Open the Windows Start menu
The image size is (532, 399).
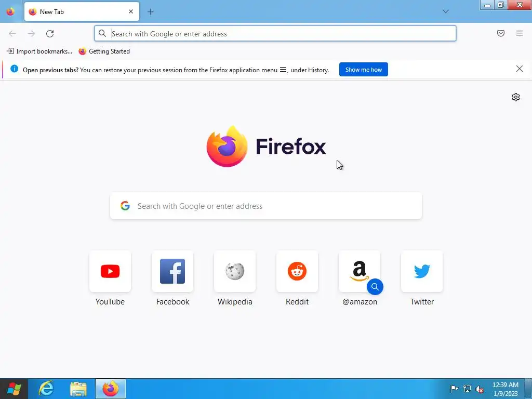(x=14, y=389)
